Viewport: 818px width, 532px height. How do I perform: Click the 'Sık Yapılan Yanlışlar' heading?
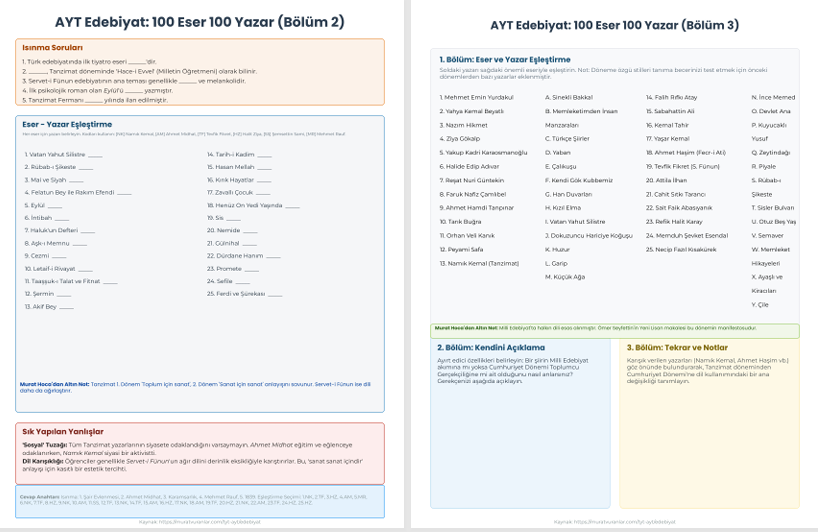pos(62,431)
